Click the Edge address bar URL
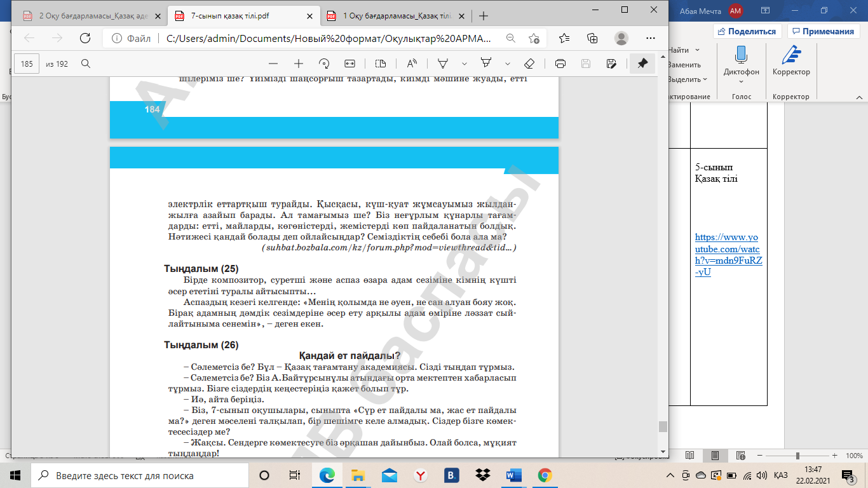The image size is (868, 488). (x=328, y=38)
